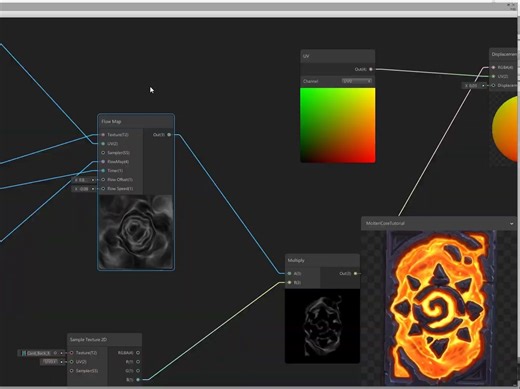The height and width of the screenshot is (389, 520).
Task: Click FlowMap(4) input port on Flow Map node
Action: pos(103,162)
